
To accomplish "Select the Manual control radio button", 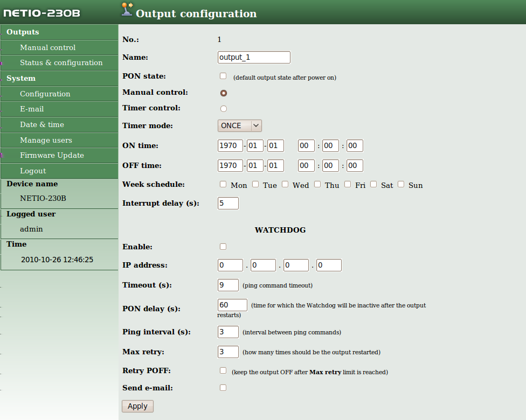I will click(224, 93).
